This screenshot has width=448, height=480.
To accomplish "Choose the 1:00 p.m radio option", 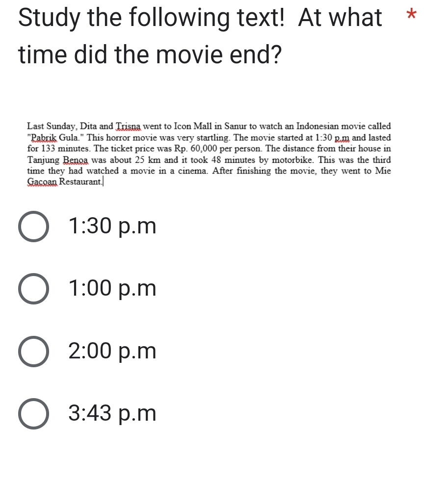I will tap(33, 289).
